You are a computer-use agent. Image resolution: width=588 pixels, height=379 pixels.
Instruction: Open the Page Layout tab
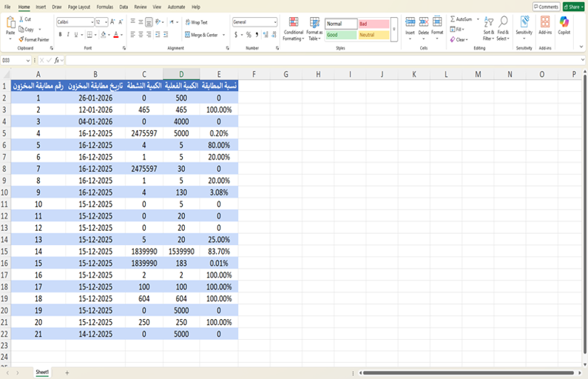click(x=78, y=7)
